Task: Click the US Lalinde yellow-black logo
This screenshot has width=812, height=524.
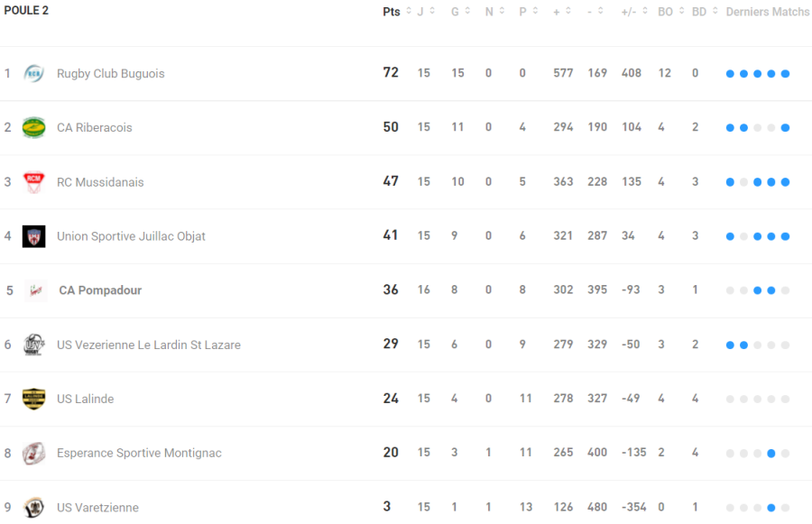Action: [x=33, y=399]
